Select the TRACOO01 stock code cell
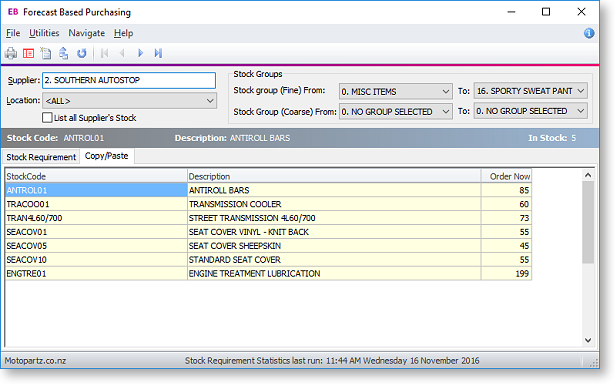This screenshot has height=384, width=615. click(96, 204)
